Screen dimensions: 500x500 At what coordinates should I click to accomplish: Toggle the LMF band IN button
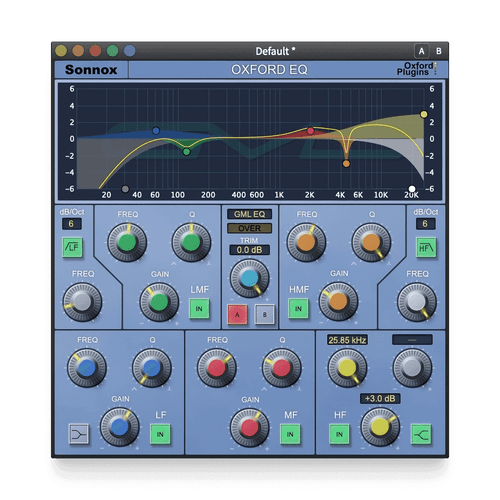click(x=199, y=309)
